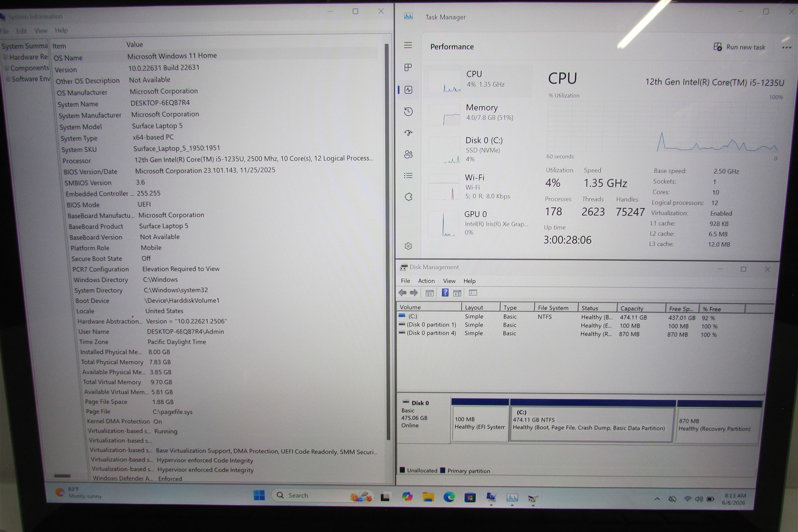Open Users page in Task Manager sidebar
798x532 pixels.
click(408, 154)
